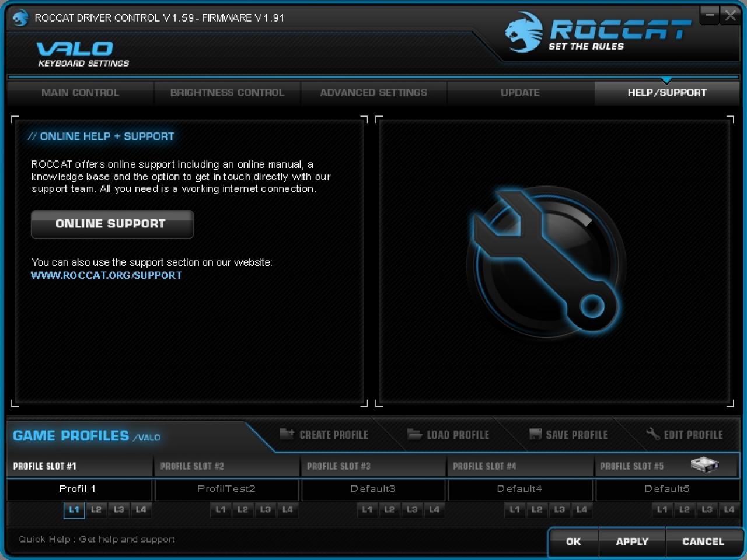The height and width of the screenshot is (560, 747).
Task: Toggle L1 under Default3
Action: point(367,510)
